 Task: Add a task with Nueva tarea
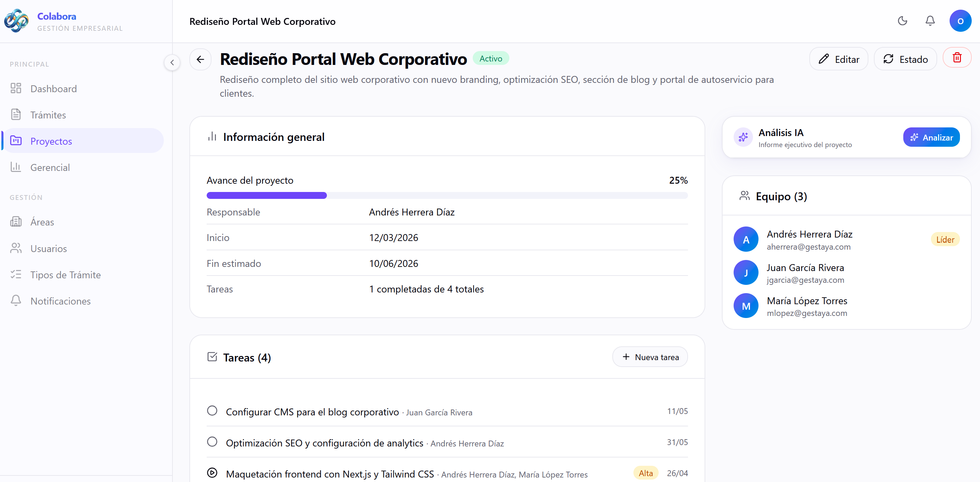coord(649,357)
